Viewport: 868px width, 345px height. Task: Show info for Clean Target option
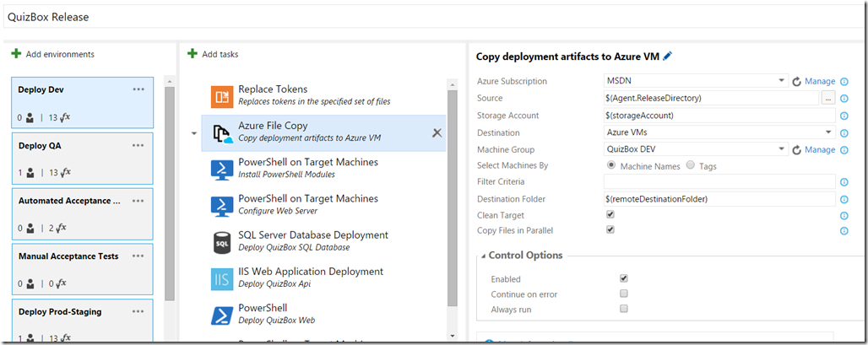844,216
